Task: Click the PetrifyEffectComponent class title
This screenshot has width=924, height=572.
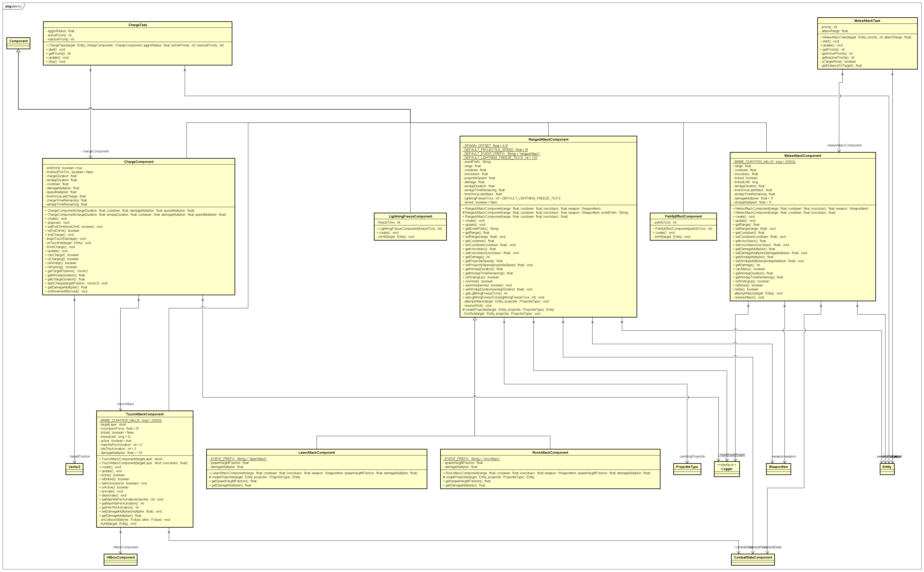Action: 683,216
